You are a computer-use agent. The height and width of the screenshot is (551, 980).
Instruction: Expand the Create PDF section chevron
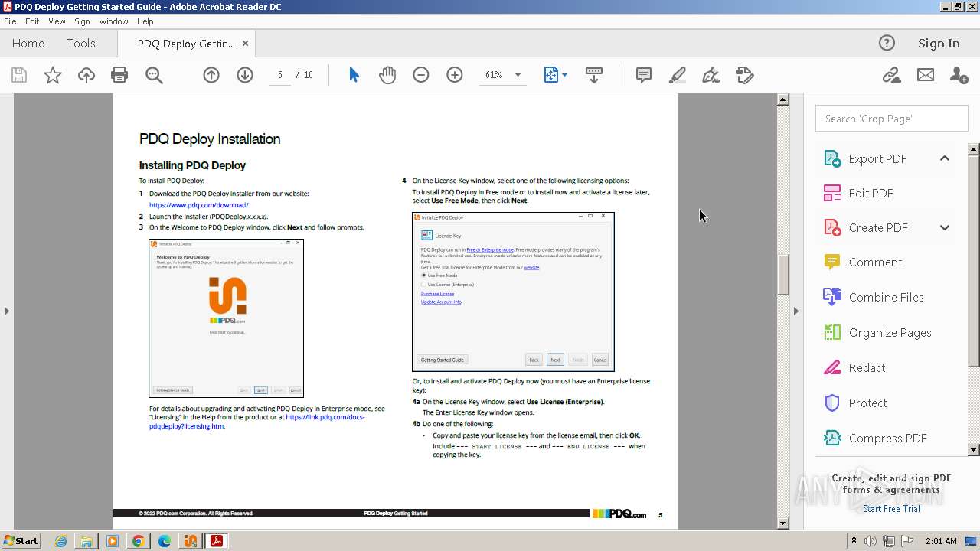tap(945, 227)
